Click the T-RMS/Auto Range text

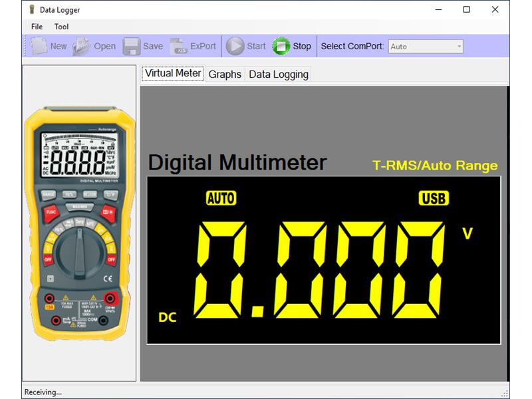click(435, 166)
